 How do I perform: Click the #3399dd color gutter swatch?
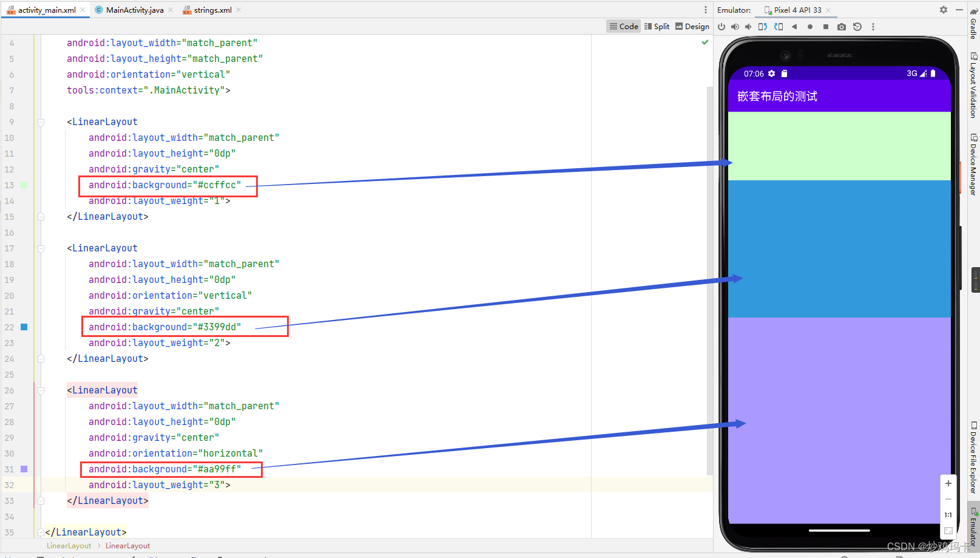(24, 327)
